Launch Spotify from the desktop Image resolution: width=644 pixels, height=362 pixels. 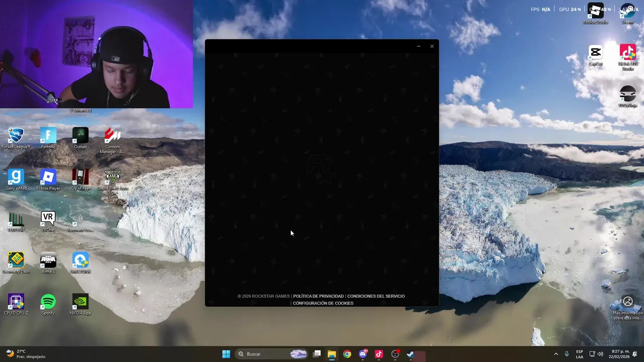pos(48,305)
